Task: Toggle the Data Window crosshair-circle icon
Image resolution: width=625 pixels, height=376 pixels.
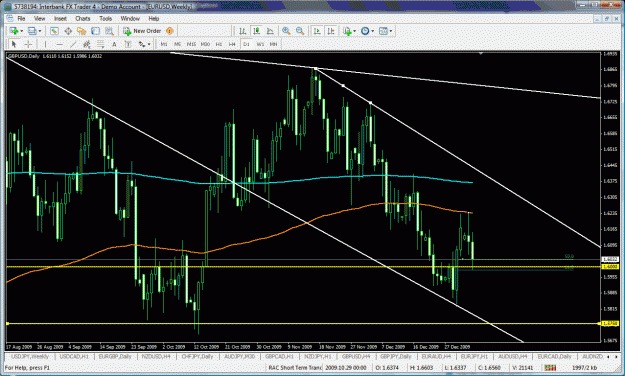Action: [68, 31]
